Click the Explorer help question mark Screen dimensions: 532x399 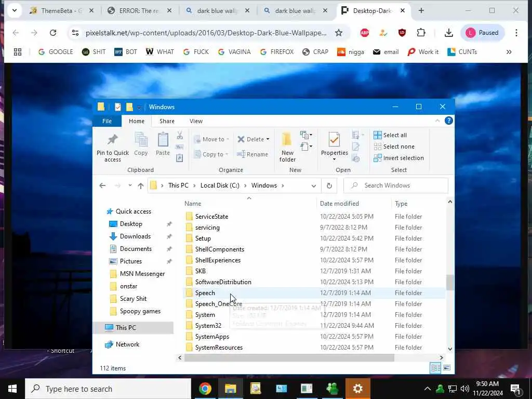[448, 121]
